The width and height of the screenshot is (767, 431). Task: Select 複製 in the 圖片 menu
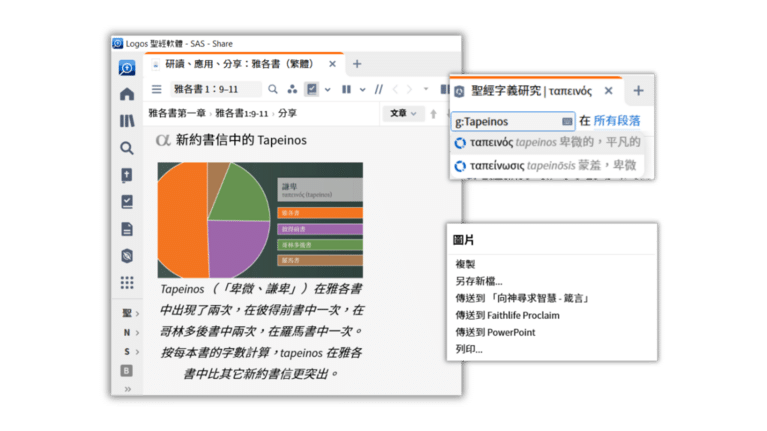coord(465,264)
